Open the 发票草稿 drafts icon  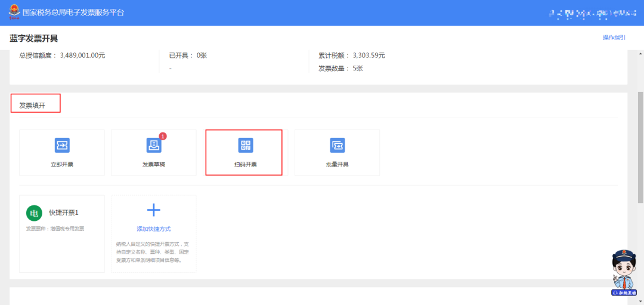153,145
